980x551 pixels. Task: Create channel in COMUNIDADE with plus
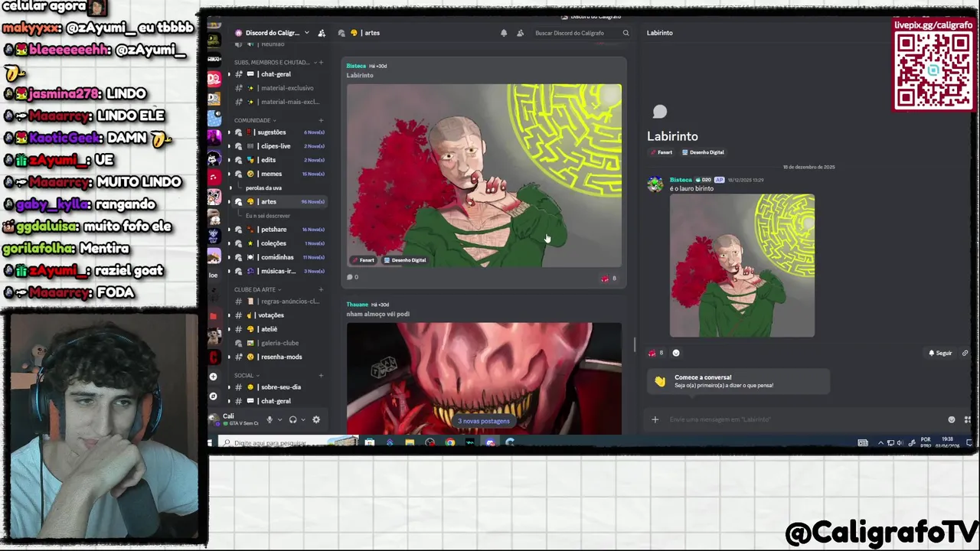coord(321,120)
